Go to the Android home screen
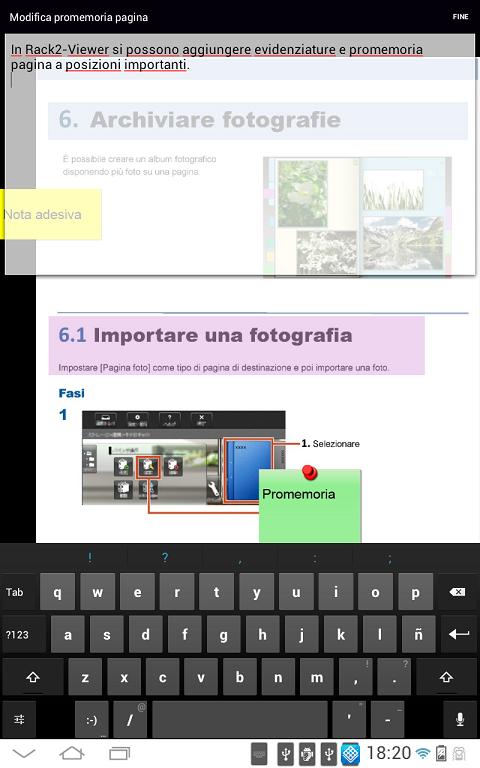Viewport: 480px width, 768px height. pyautogui.click(x=72, y=753)
